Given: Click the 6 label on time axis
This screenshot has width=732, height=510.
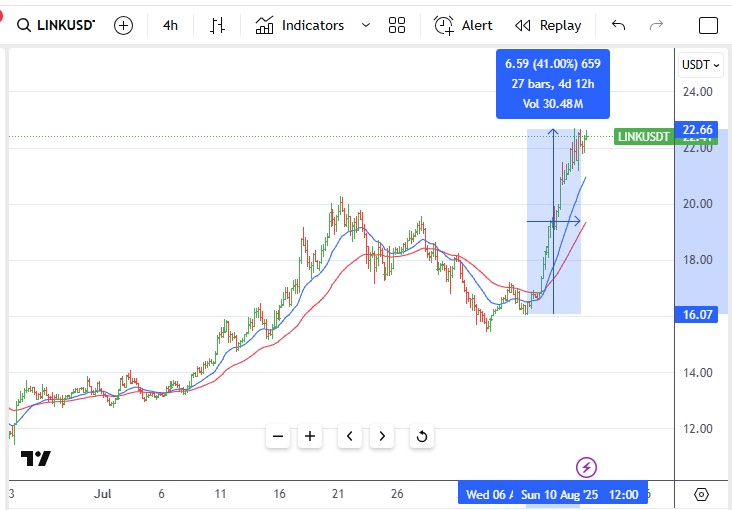Looking at the screenshot, I should [x=162, y=494].
